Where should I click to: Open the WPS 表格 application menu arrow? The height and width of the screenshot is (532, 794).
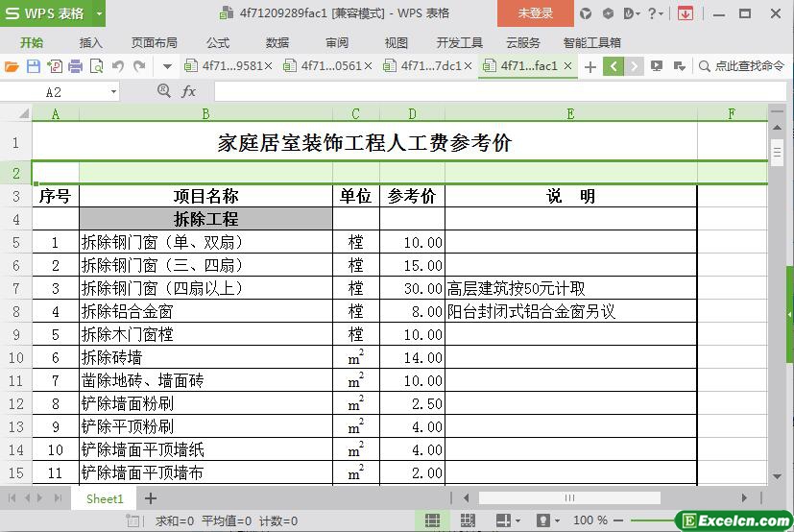[x=100, y=13]
